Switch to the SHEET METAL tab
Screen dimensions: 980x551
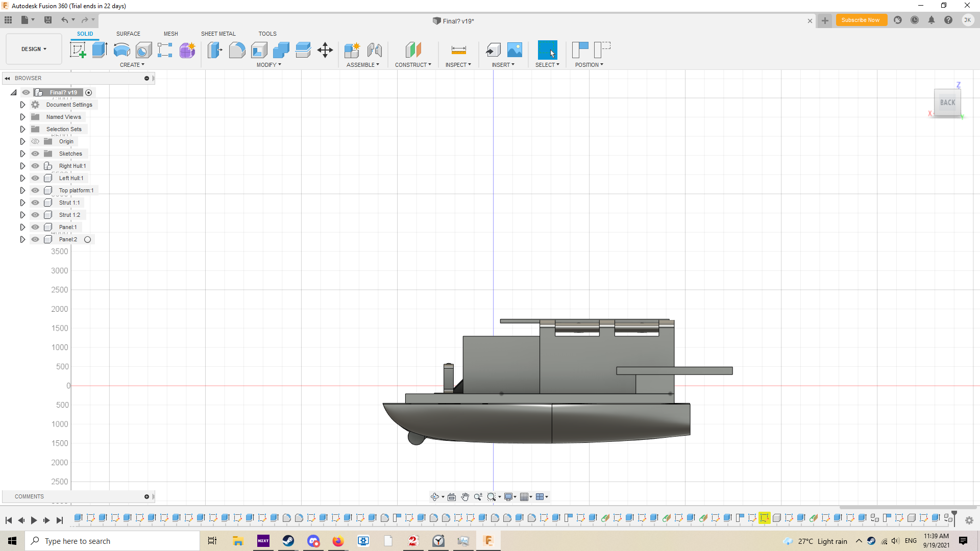[x=218, y=34]
